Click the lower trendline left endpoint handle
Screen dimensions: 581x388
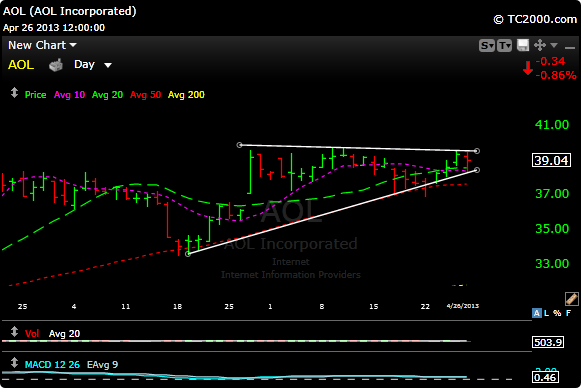[187, 254]
